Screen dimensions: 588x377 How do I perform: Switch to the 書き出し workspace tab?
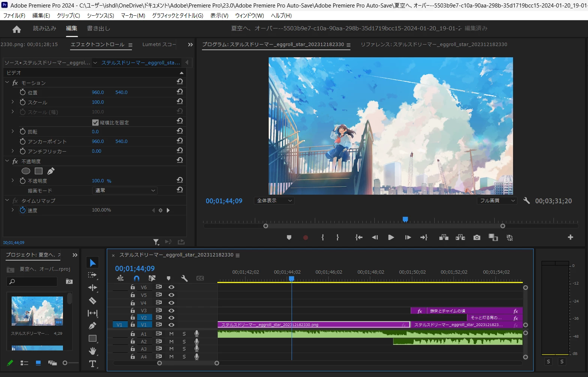[98, 28]
